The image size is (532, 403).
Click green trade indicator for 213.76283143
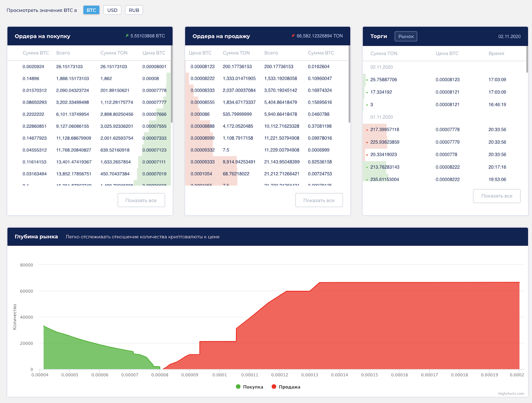pyautogui.click(x=367, y=168)
